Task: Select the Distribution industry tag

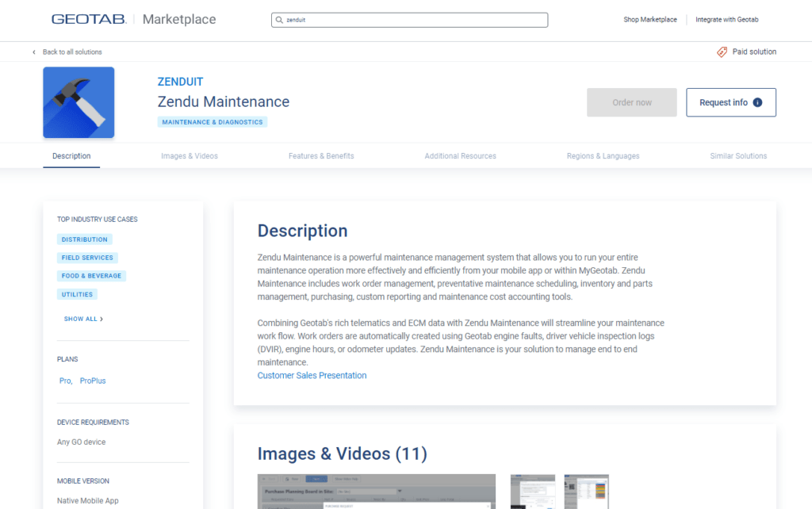Action: (85, 239)
